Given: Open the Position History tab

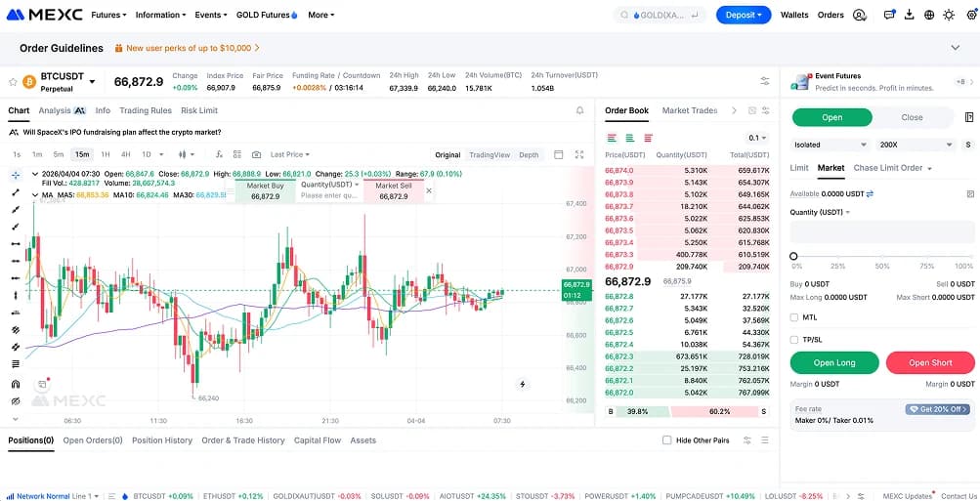Looking at the screenshot, I should [x=162, y=440].
